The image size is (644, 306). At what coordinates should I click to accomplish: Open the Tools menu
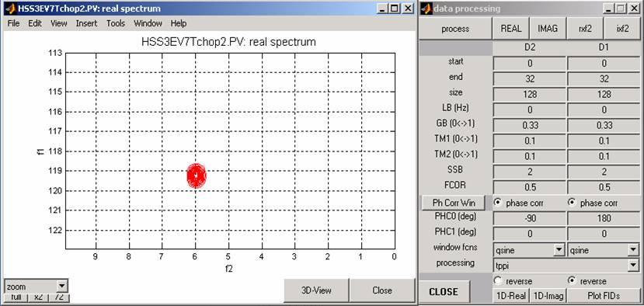116,23
